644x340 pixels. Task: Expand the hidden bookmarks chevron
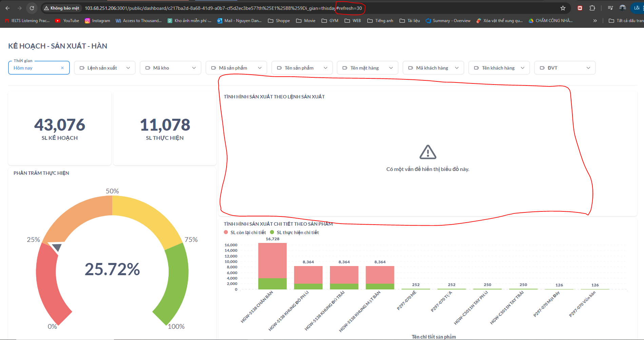point(595,20)
